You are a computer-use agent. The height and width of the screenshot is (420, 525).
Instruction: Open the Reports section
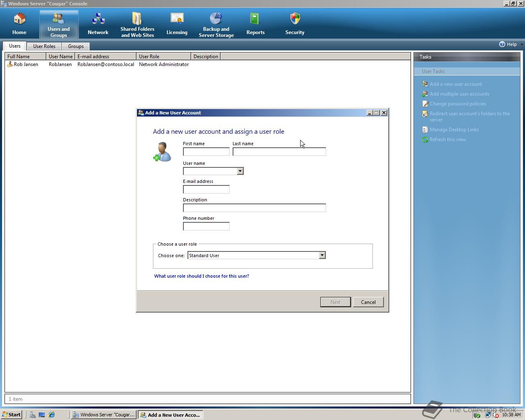coord(256,24)
